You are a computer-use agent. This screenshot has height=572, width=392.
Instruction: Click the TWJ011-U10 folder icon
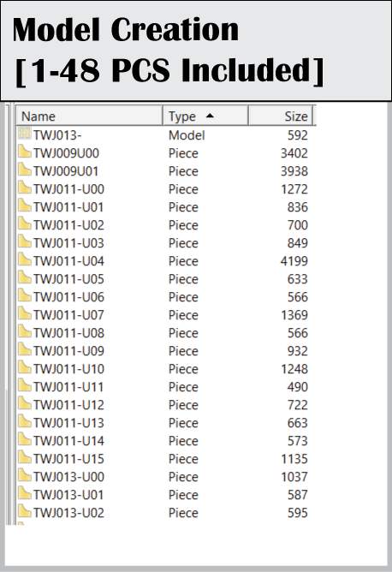coord(25,367)
